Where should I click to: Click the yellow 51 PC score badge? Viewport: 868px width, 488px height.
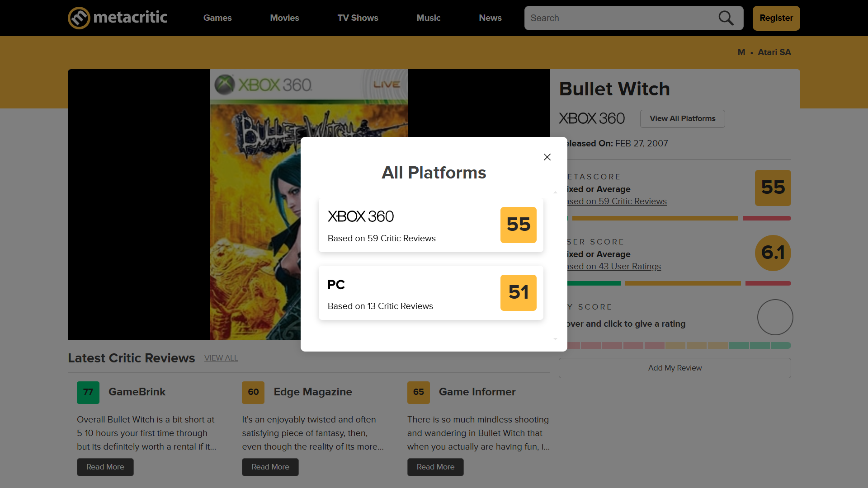click(518, 292)
